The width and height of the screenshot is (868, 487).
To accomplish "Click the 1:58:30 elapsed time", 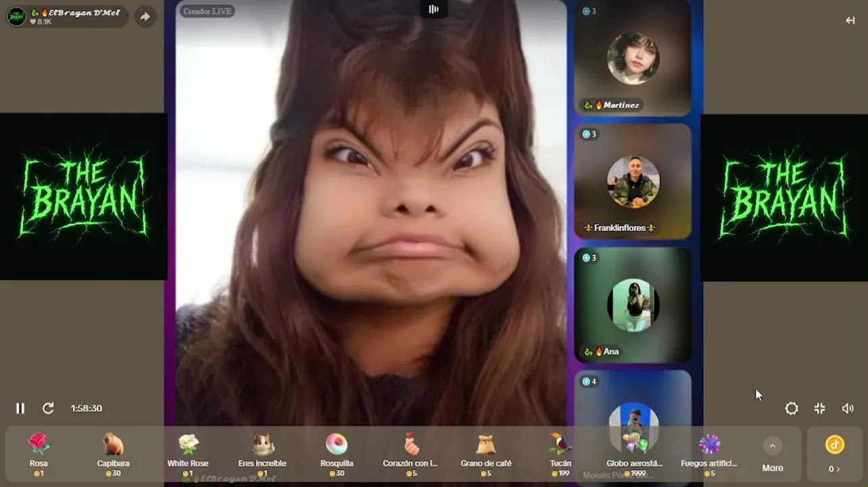I will (x=87, y=409).
